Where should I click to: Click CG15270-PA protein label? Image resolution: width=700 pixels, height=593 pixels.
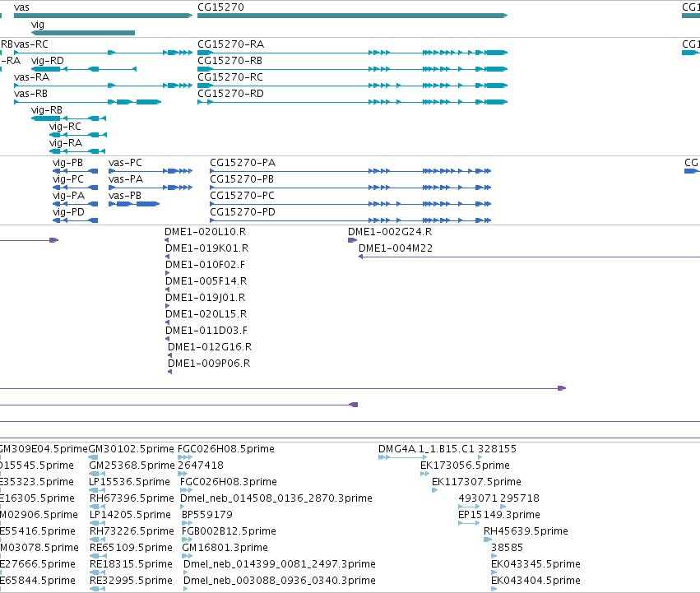(x=243, y=163)
